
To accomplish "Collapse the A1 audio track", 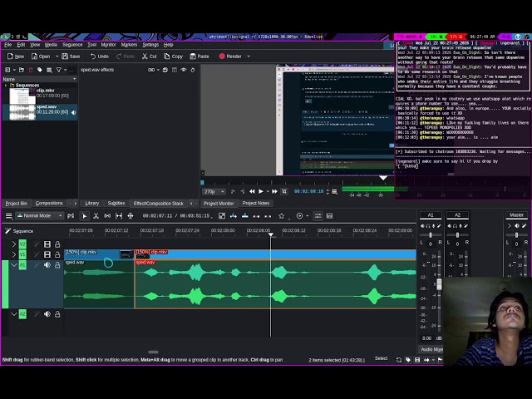I will click(x=14, y=265).
